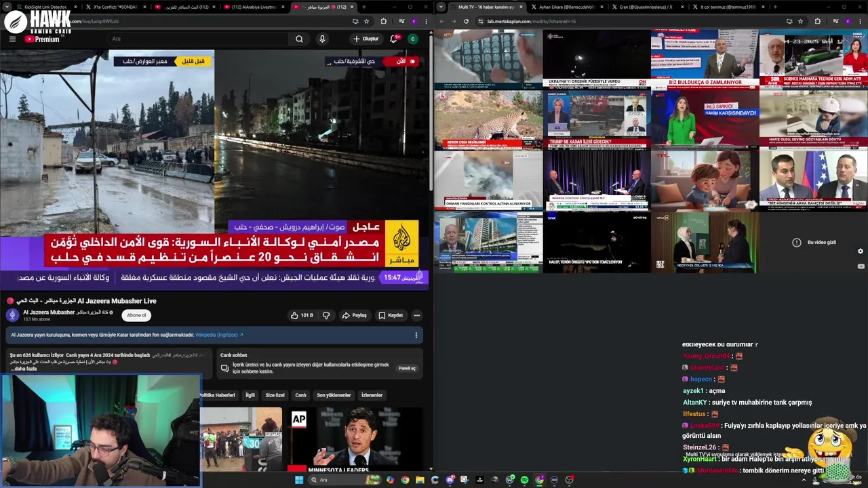Click the 'Oluştur' create button
This screenshot has height=488, width=868.
[x=366, y=39]
